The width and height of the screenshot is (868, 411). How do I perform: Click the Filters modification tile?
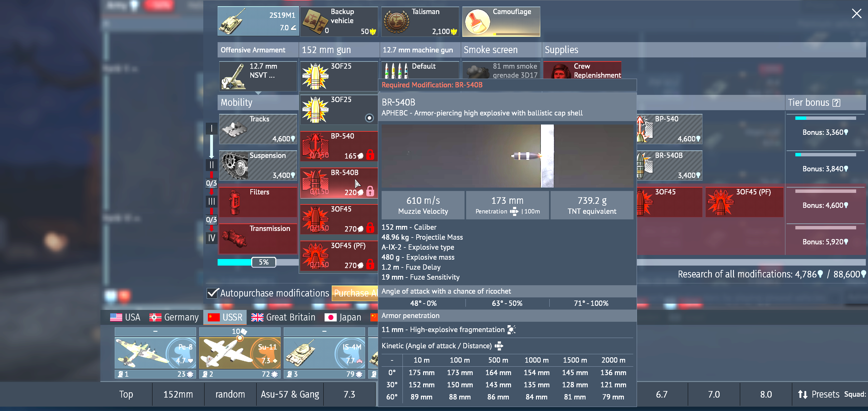point(258,202)
